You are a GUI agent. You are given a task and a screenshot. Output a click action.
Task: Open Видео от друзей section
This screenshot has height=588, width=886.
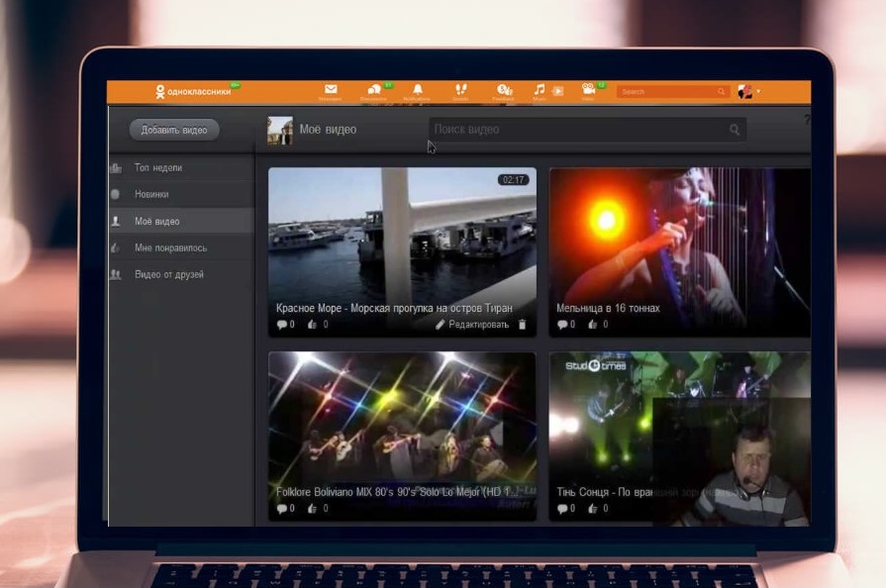169,274
